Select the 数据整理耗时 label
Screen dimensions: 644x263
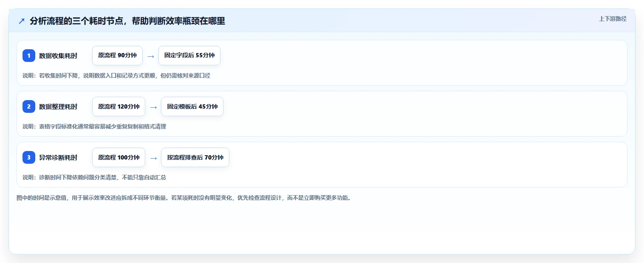coord(58,106)
